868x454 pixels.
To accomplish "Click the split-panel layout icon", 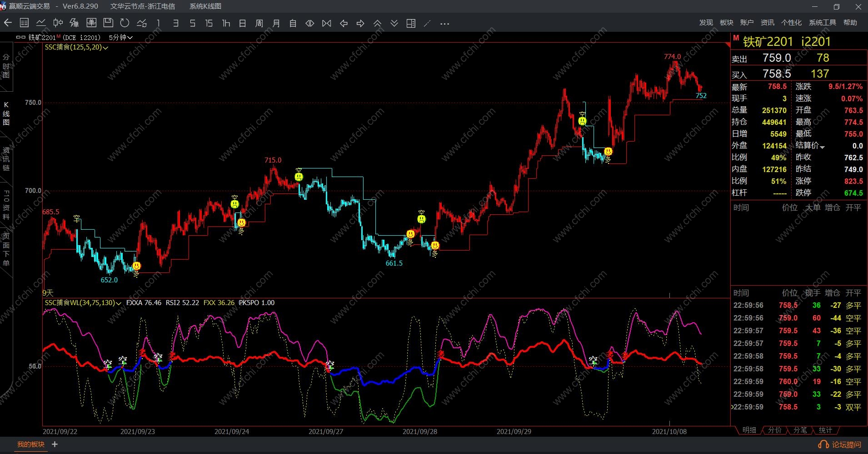I will [411, 23].
